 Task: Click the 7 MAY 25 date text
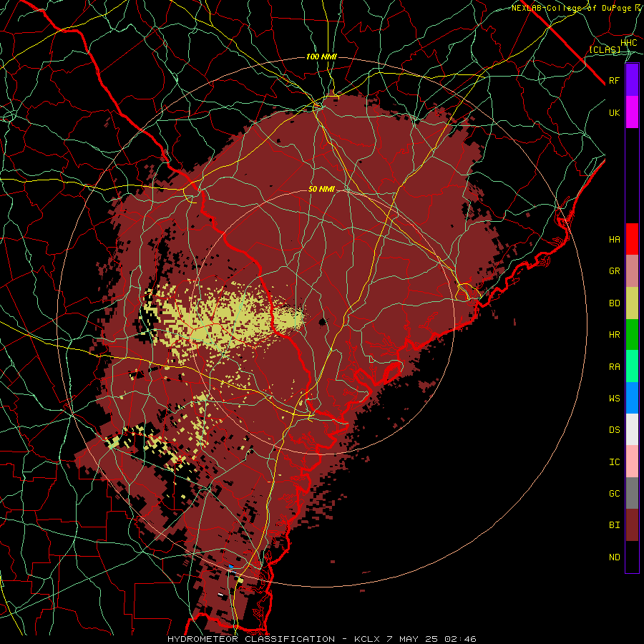[x=413, y=639]
